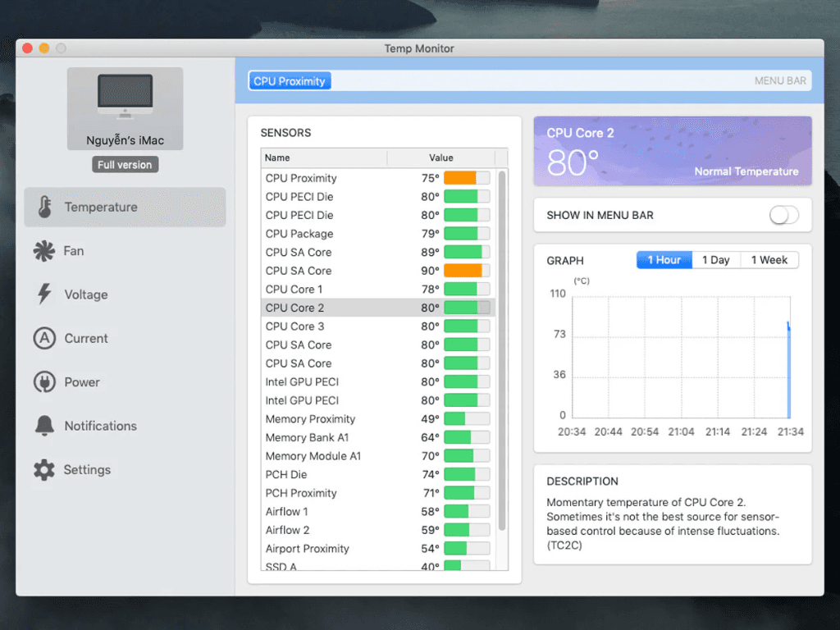Click the lightning bolt Voltage icon
Image resolution: width=840 pixels, height=630 pixels.
pyautogui.click(x=43, y=294)
